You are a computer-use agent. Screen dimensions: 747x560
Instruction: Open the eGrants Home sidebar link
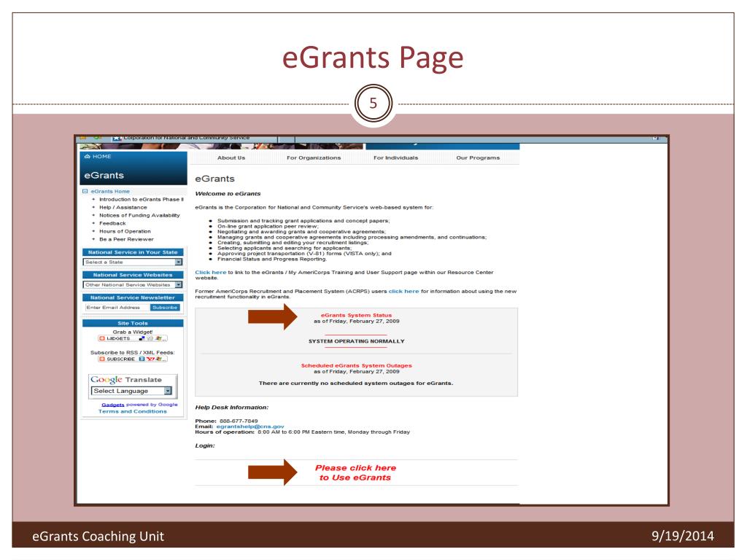coord(110,192)
